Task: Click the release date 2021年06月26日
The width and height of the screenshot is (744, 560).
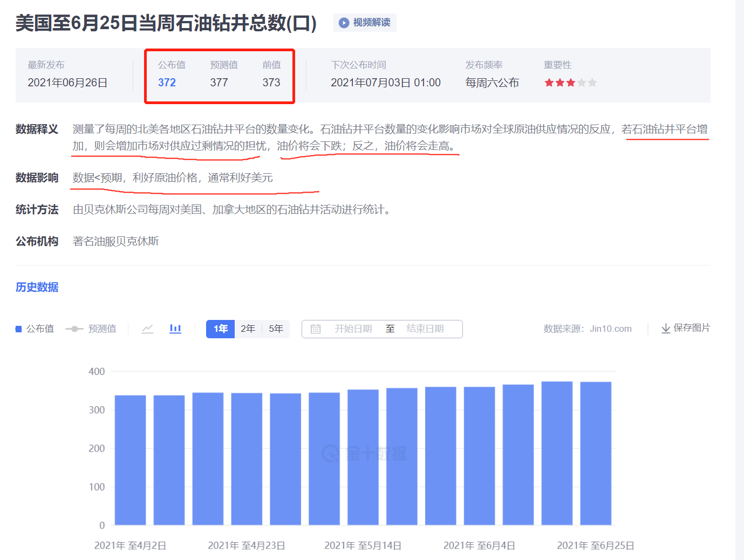Action: (x=67, y=83)
